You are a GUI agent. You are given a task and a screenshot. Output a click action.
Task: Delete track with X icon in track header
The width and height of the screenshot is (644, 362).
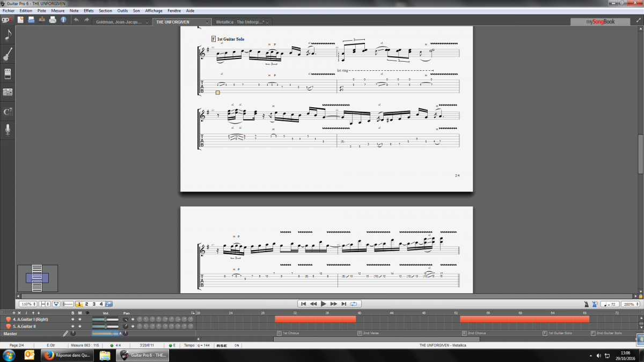tap(19, 313)
